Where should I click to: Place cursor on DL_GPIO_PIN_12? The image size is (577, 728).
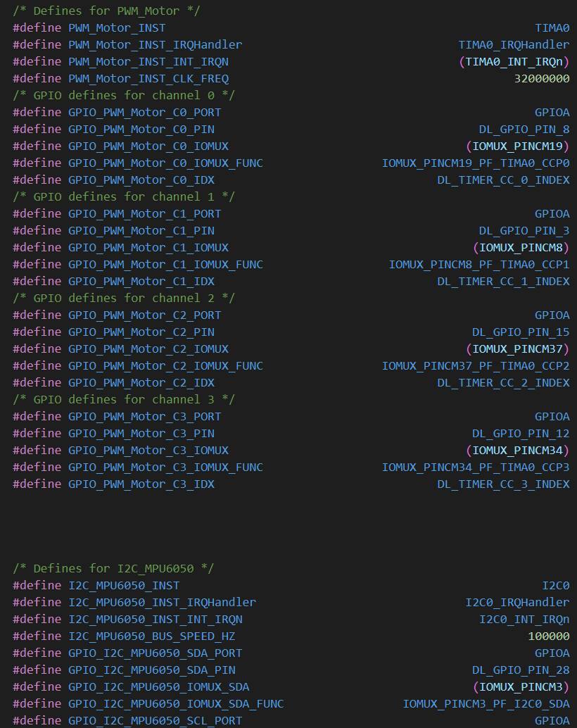point(521,434)
